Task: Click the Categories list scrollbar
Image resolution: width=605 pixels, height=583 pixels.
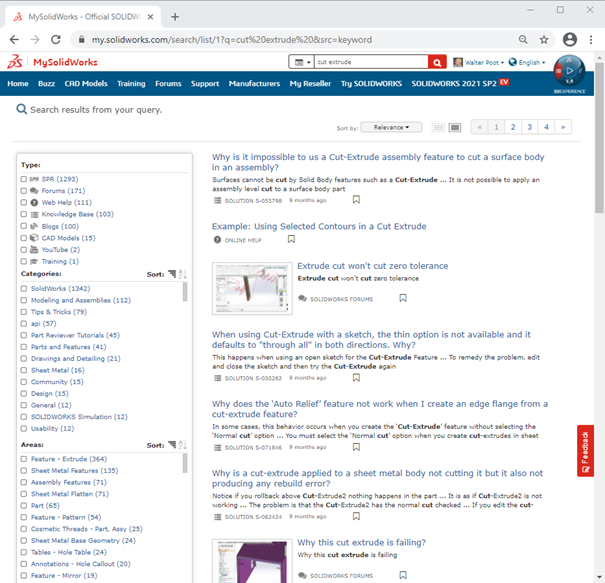Action: click(185, 292)
